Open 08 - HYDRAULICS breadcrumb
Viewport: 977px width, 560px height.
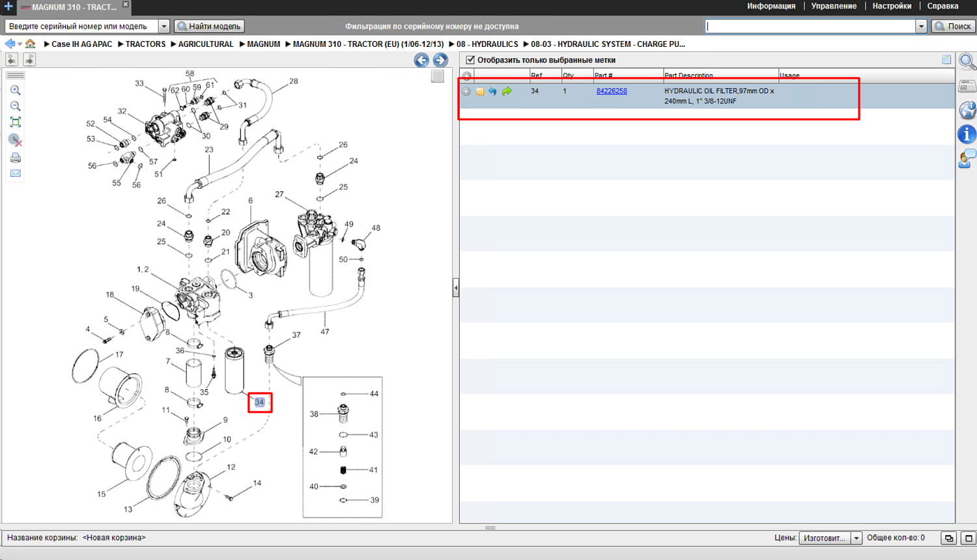point(487,44)
